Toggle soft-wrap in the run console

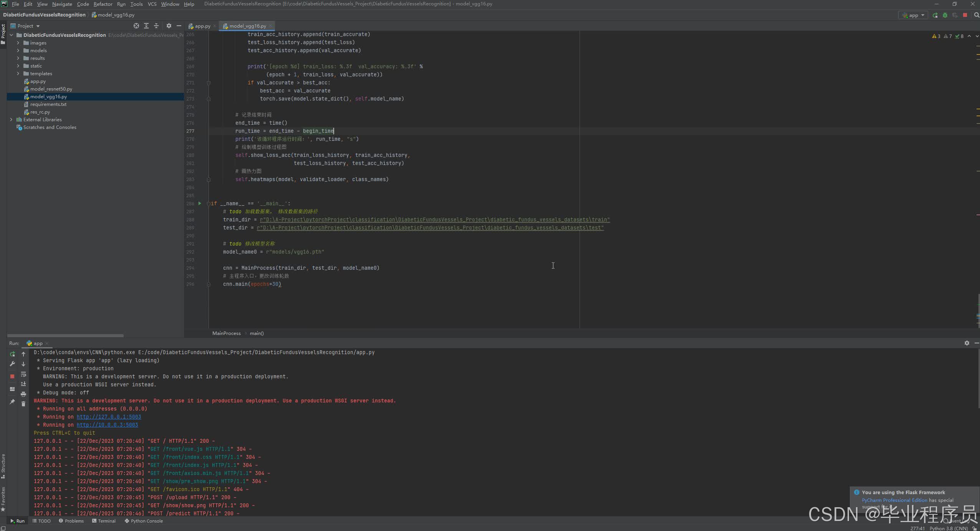23,374
